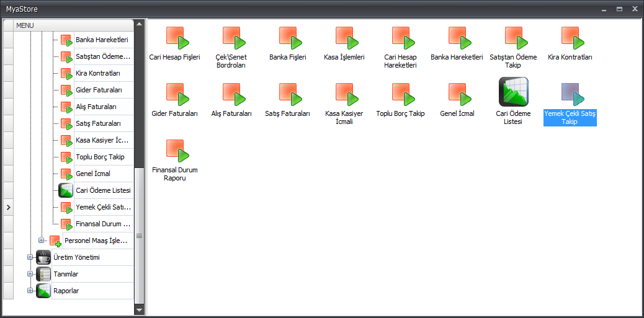644x318 pixels.
Task: Click the MENU column header
Action: (74, 25)
